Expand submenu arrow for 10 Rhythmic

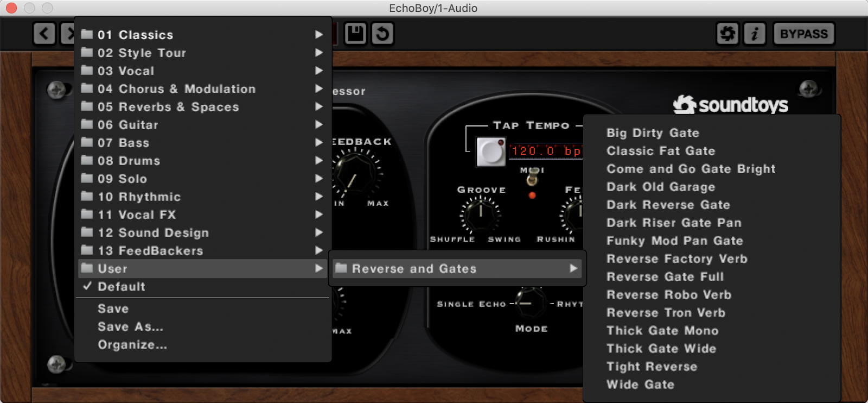point(319,196)
